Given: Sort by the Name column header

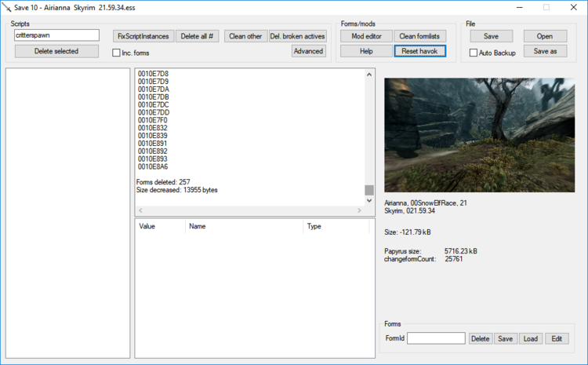Looking at the screenshot, I should (244, 226).
